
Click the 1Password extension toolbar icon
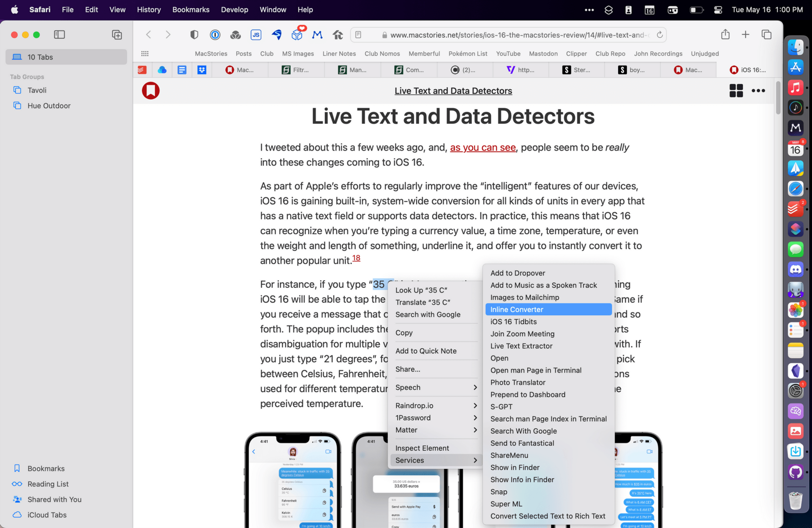click(x=215, y=35)
